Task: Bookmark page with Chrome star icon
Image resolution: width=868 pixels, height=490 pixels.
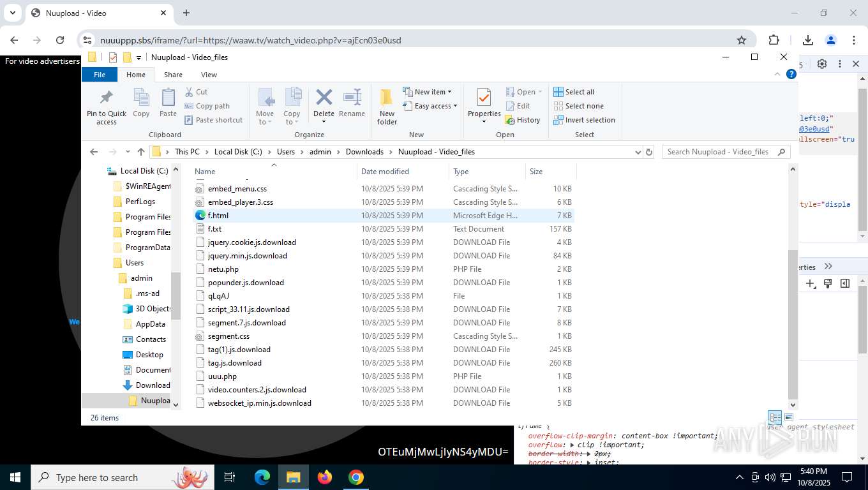Action: pyautogui.click(x=742, y=40)
